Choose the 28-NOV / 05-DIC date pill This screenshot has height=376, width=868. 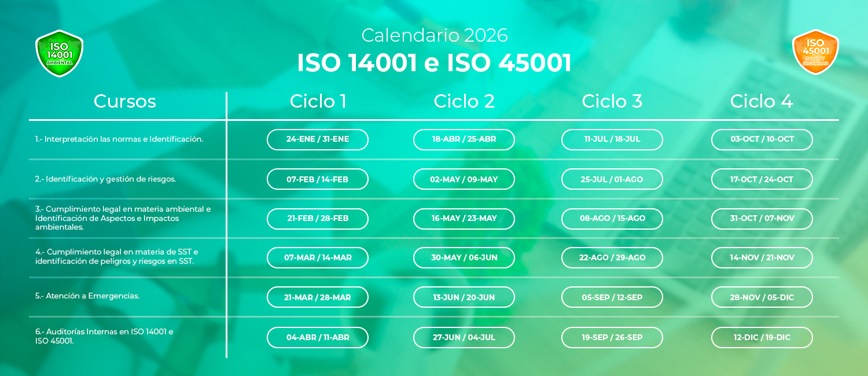pyautogui.click(x=762, y=297)
